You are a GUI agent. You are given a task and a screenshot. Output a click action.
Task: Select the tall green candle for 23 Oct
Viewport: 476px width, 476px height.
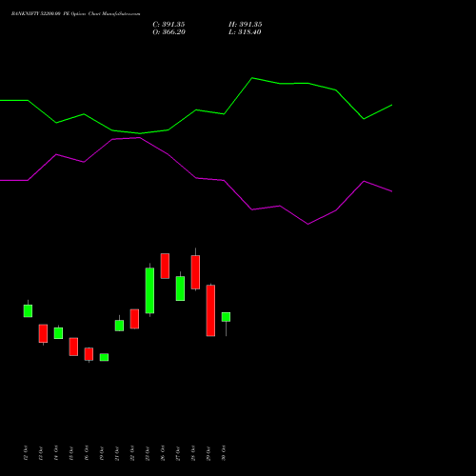pos(149,290)
